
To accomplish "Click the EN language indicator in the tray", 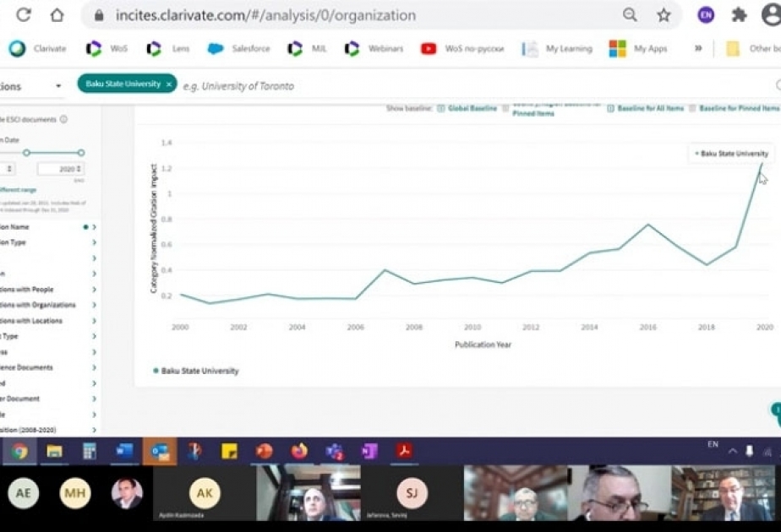I will [713, 444].
